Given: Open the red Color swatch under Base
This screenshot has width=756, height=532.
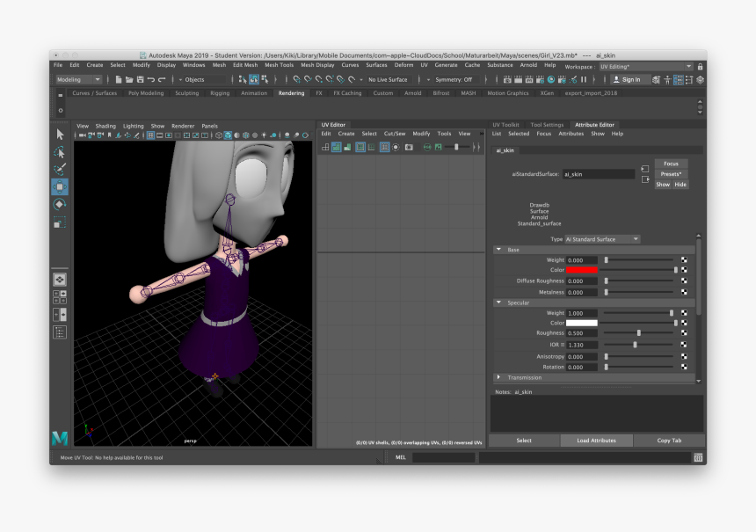Looking at the screenshot, I should click(580, 270).
